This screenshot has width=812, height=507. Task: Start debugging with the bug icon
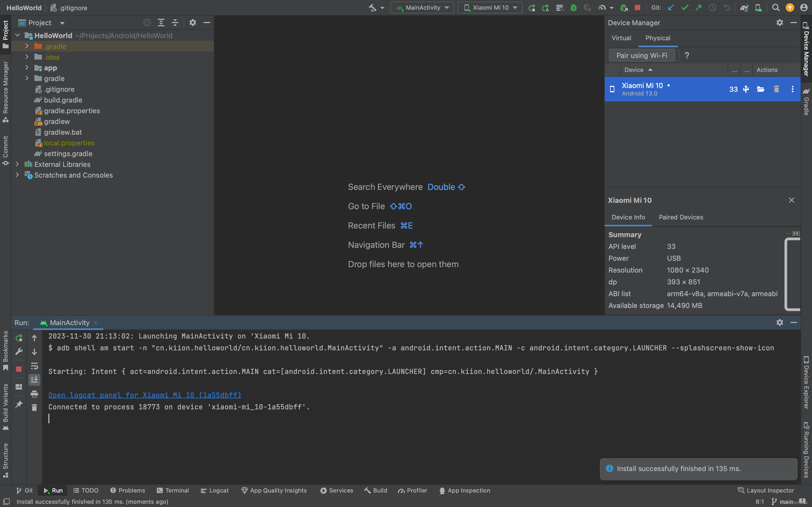tap(574, 8)
